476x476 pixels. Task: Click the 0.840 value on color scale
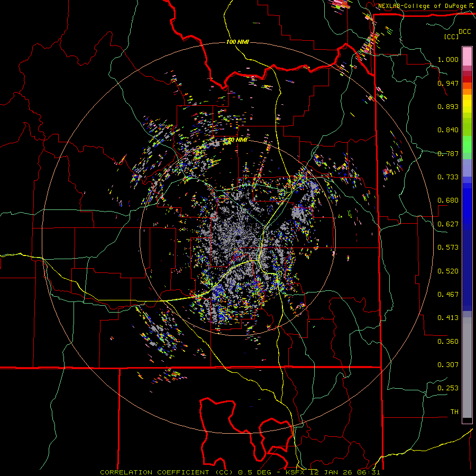click(x=448, y=130)
